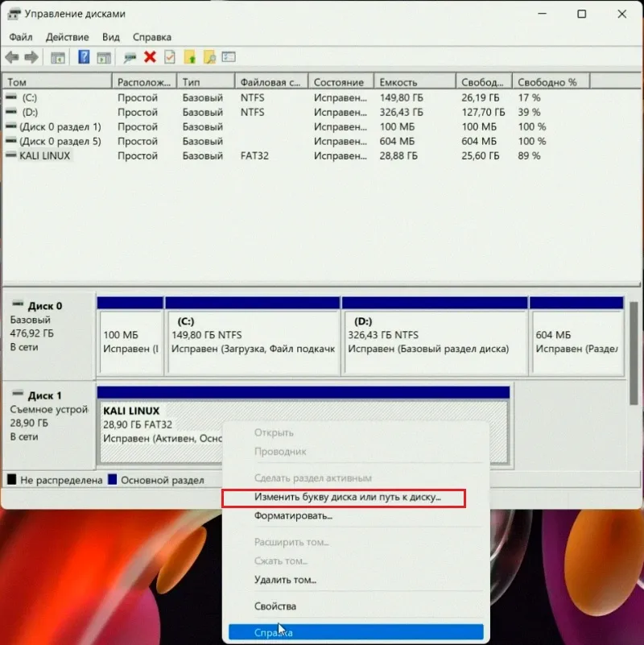Sort by the Свобод... column header
Image resolution: width=644 pixels, height=645 pixels.
tap(484, 82)
